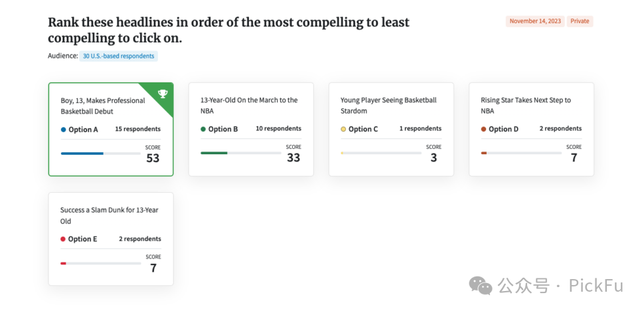The width and height of the screenshot is (644, 311).
Task: Click the blue dot beside Option A
Action: click(64, 130)
